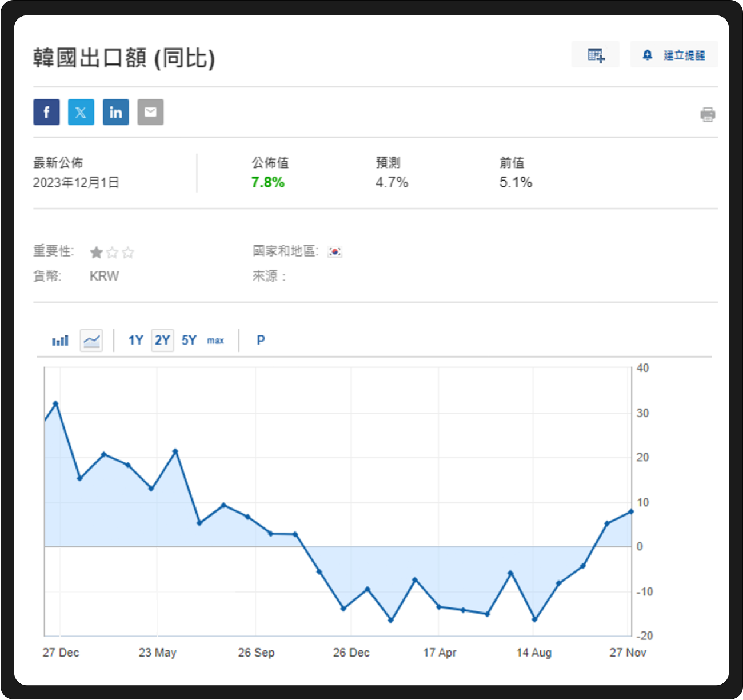Image resolution: width=743 pixels, height=700 pixels.
Task: Share the page via email
Action: (150, 112)
